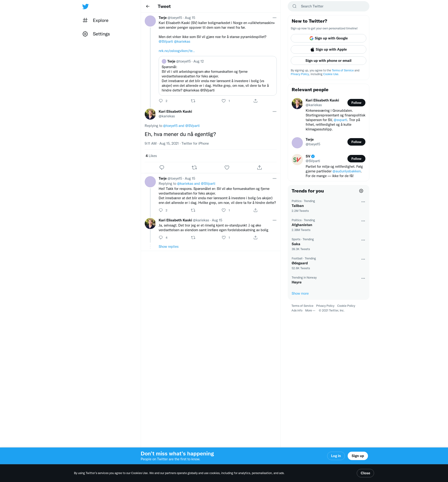448x482 pixels.
Task: Click Sign up on the bottom banner
Action: tap(357, 456)
